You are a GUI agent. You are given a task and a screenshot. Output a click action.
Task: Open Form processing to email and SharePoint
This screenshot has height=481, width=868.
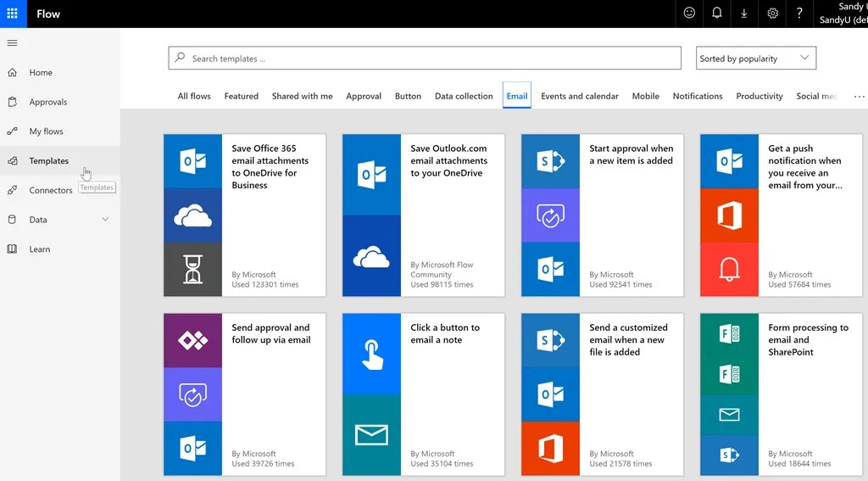[x=781, y=394]
